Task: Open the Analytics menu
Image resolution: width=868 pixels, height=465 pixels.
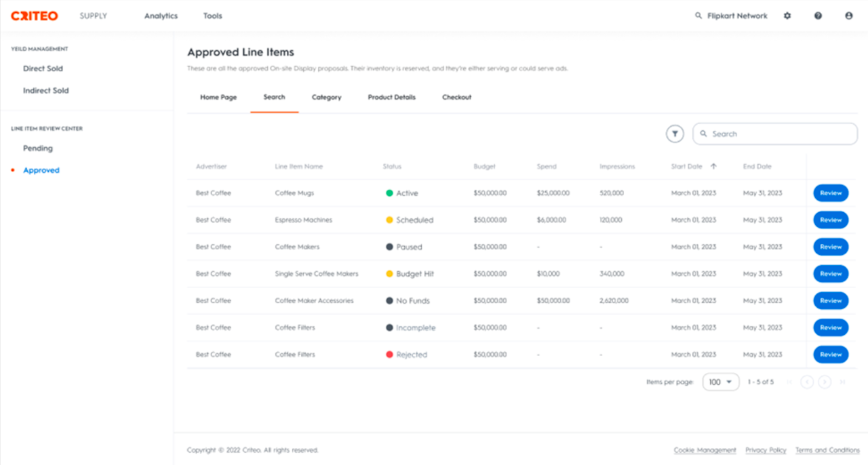Action: tap(161, 16)
